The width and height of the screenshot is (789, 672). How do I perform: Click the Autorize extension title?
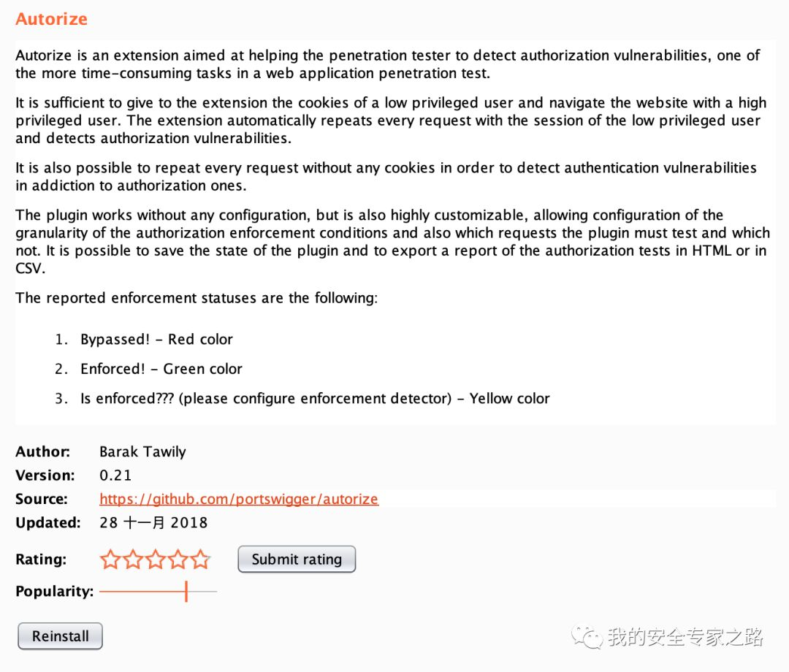pyautogui.click(x=51, y=18)
